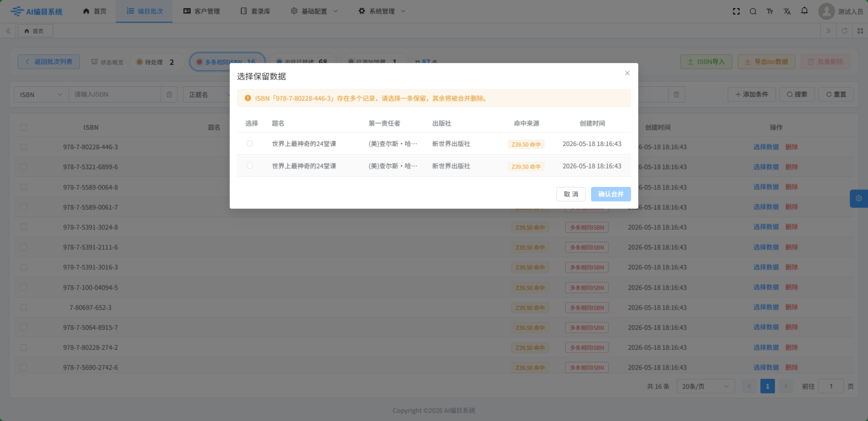Image resolution: width=868 pixels, height=421 pixels.
Task: Select the 待处理 status filter pill
Action: pyautogui.click(x=156, y=62)
